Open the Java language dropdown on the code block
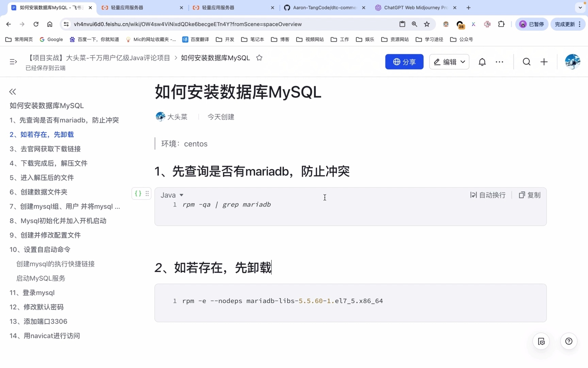Image resolution: width=588 pixels, height=368 pixels. click(x=172, y=195)
